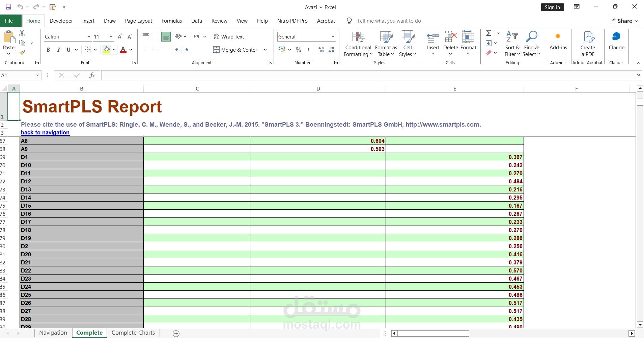
Task: Open the General number format dropdown
Action: [333, 36]
